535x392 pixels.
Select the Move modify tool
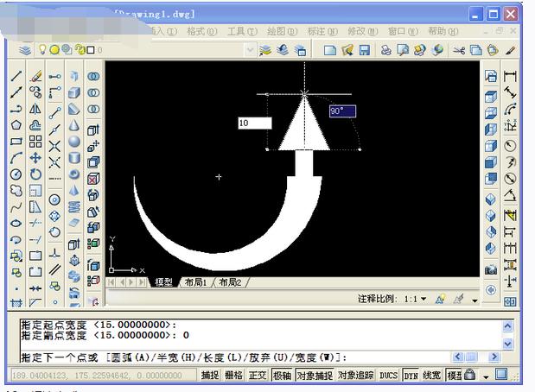point(35,158)
